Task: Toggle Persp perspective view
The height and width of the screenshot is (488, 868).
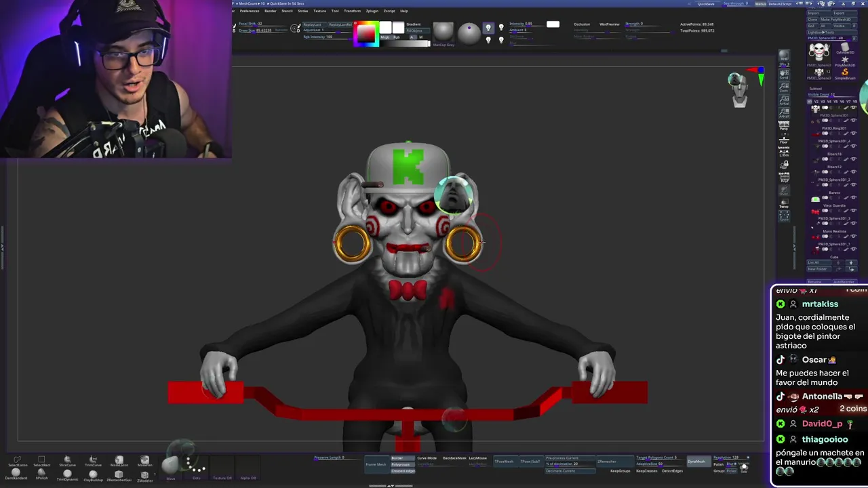Action: pyautogui.click(x=784, y=125)
